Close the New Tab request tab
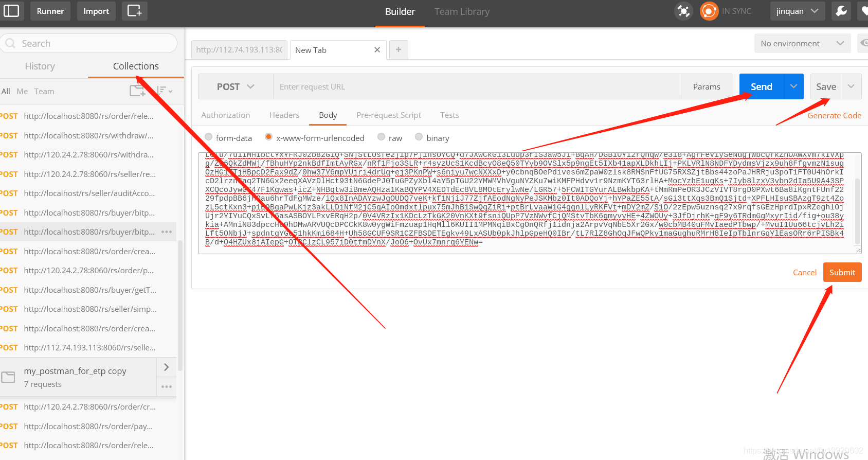 pyautogui.click(x=377, y=50)
